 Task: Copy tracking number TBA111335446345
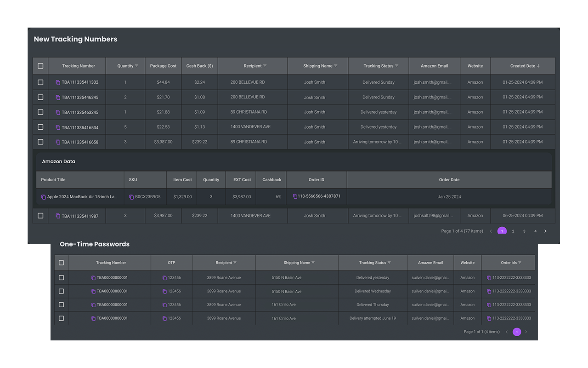click(x=58, y=98)
